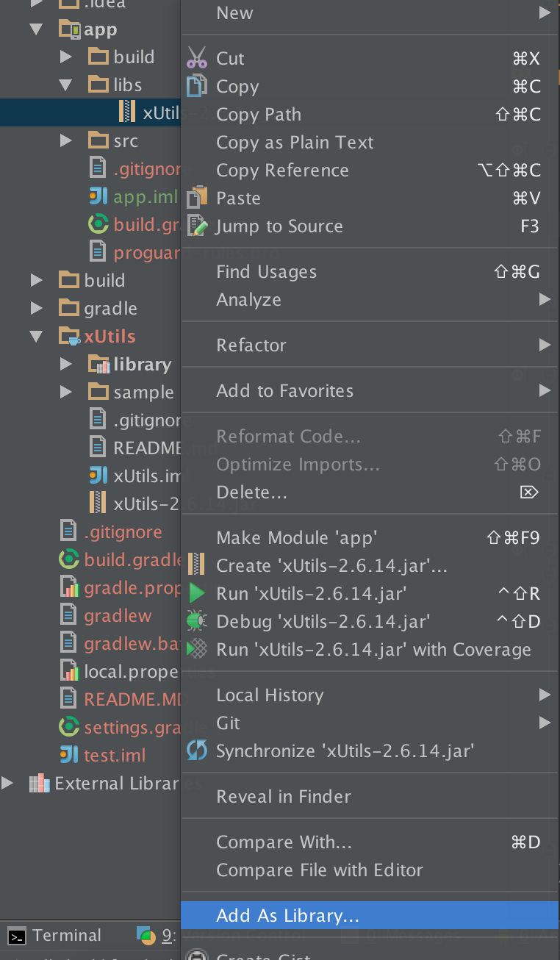Select the gradlew.bat file row
The width and height of the screenshot is (560, 960).
[x=90, y=644]
